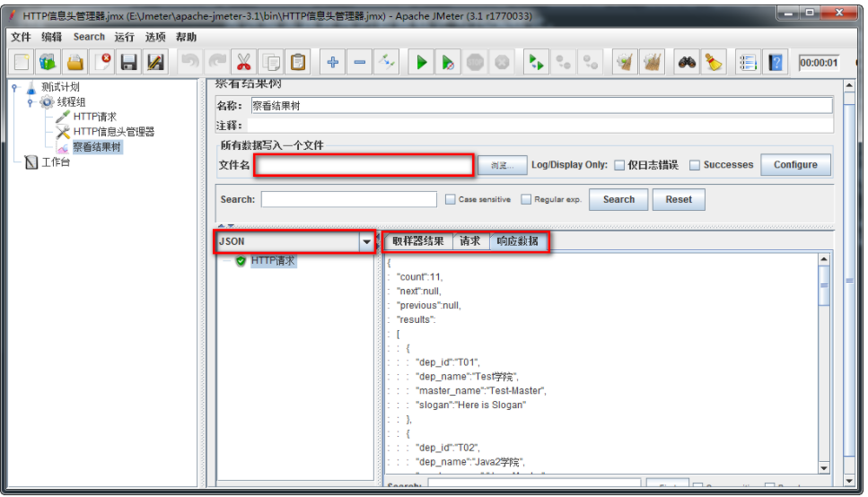The image size is (868, 497).
Task: Click the Reset search icon
Action: click(x=714, y=62)
